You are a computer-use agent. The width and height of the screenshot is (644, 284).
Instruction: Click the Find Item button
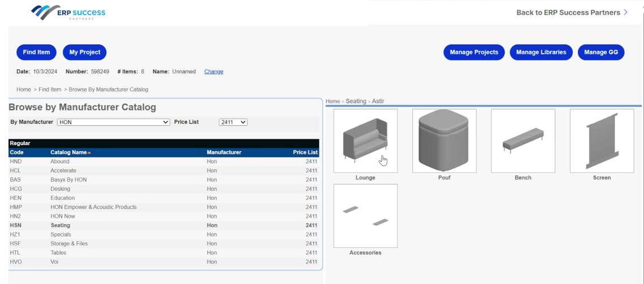[37, 52]
